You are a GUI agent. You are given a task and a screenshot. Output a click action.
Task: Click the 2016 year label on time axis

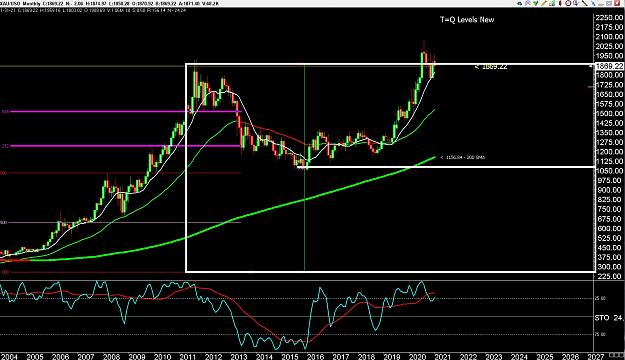315,356
